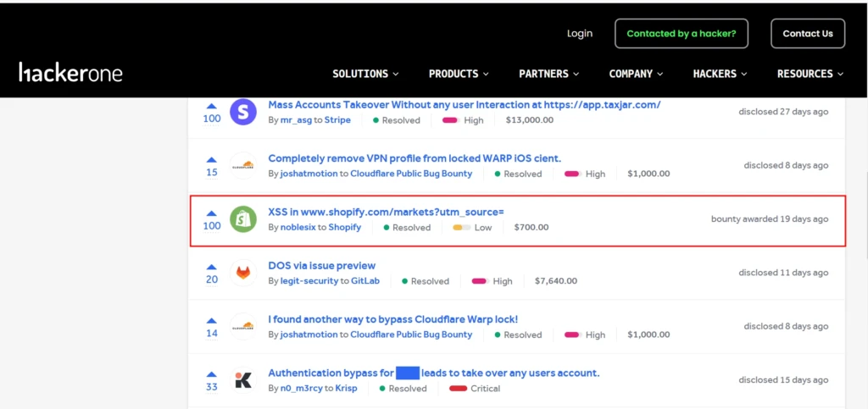Expand the PRODUCTS menu
The width and height of the screenshot is (868, 409).
click(x=459, y=74)
